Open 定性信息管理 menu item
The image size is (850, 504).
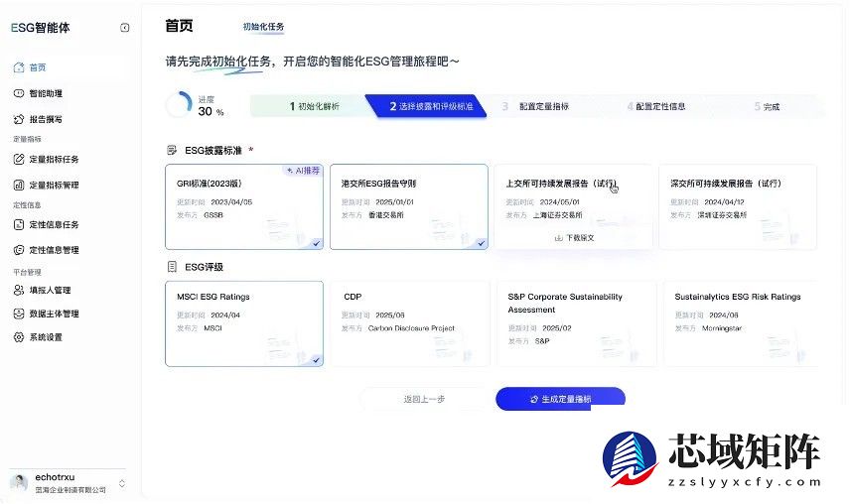(x=55, y=250)
